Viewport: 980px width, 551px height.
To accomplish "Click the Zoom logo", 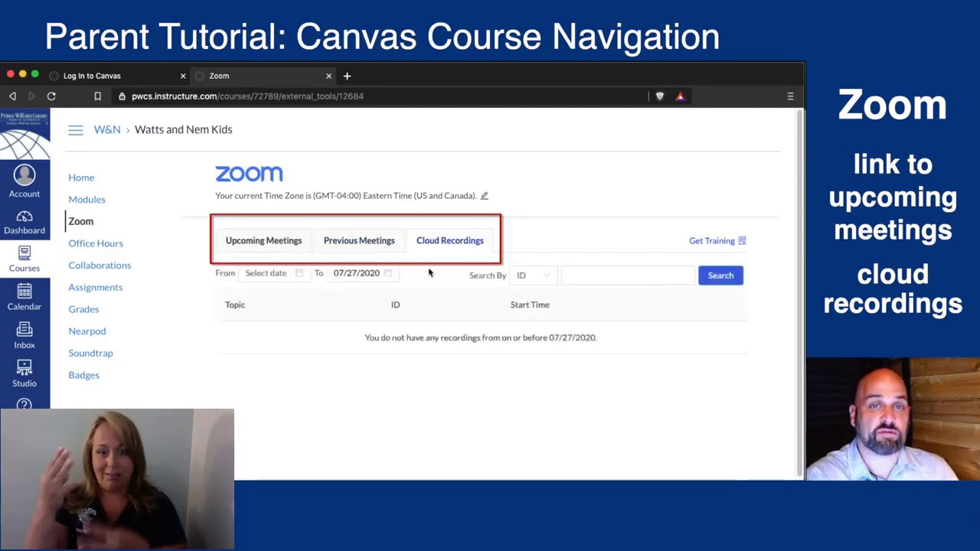I will 249,174.
